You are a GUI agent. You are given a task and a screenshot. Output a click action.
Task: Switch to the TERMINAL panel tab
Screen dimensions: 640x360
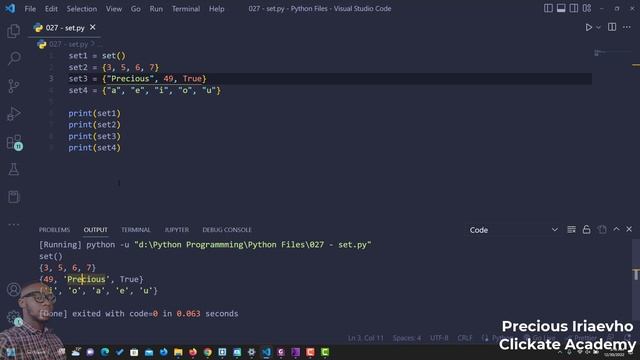pos(136,230)
